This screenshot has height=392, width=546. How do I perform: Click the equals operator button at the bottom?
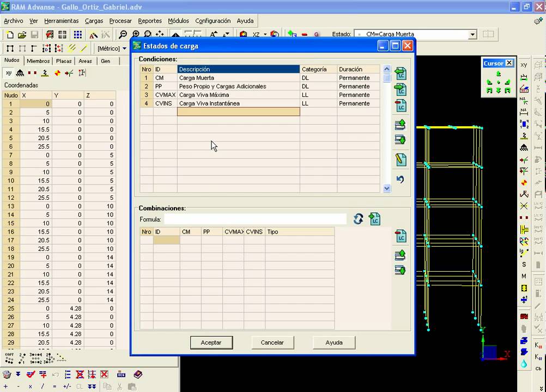click(54, 387)
